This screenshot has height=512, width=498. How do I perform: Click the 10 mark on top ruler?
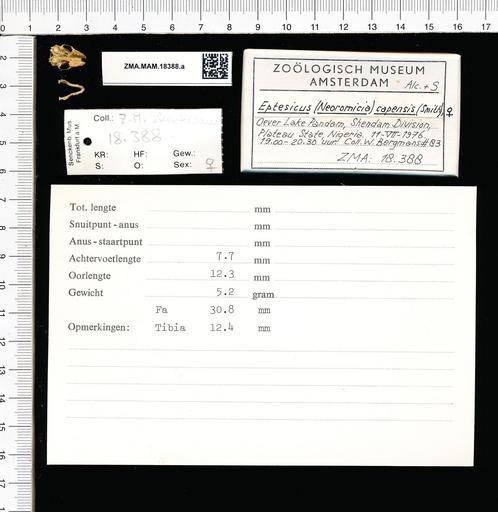pyautogui.click(x=287, y=27)
